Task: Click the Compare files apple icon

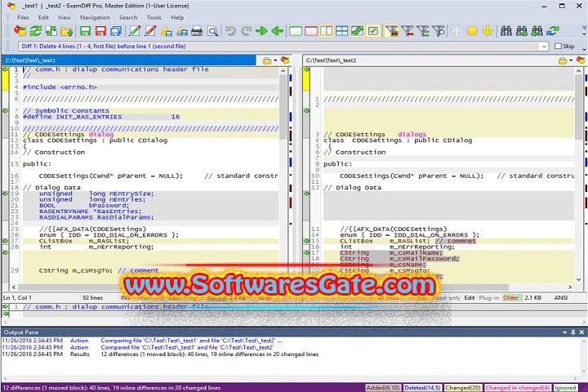Action: [x=20, y=31]
